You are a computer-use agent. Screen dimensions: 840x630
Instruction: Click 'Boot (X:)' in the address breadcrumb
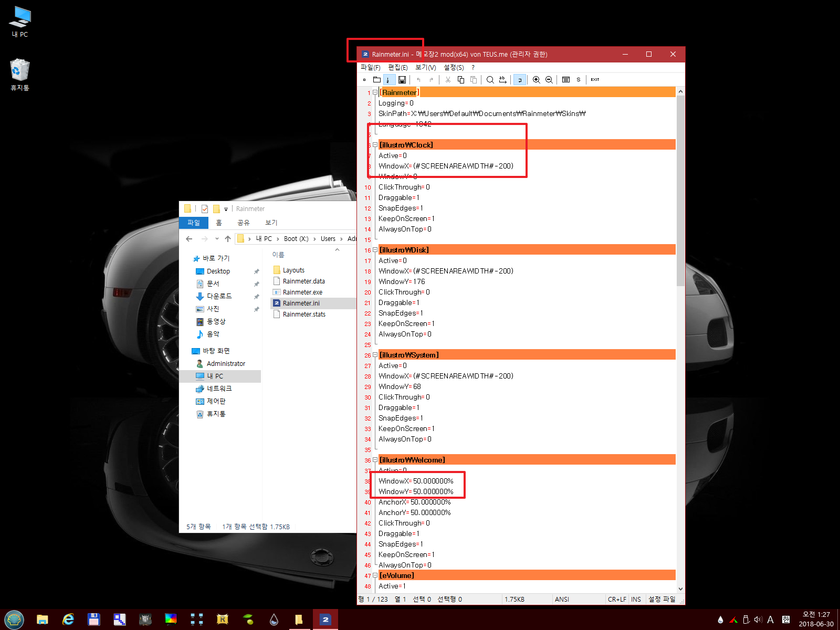pos(296,239)
